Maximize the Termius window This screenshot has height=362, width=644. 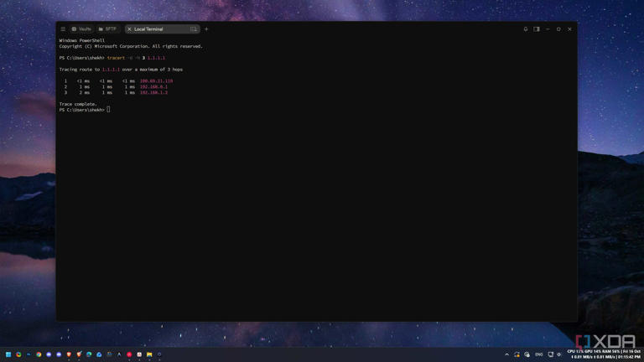(x=558, y=29)
